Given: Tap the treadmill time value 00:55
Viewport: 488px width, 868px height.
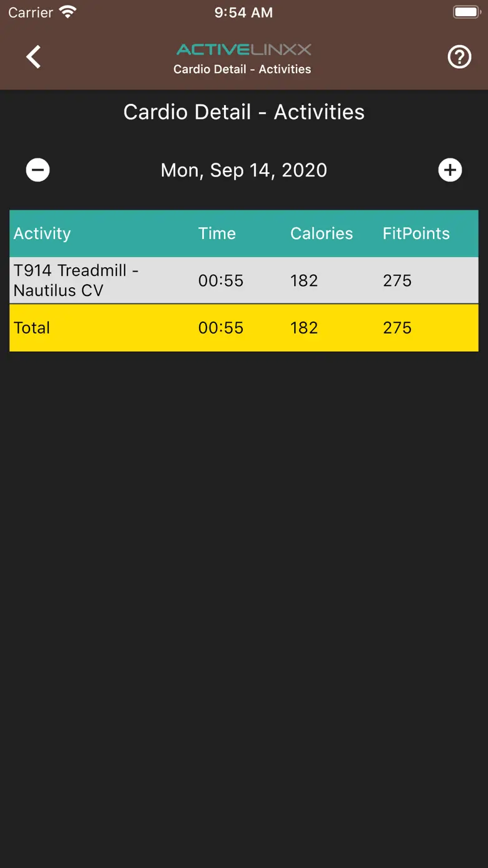Looking at the screenshot, I should 221,280.
